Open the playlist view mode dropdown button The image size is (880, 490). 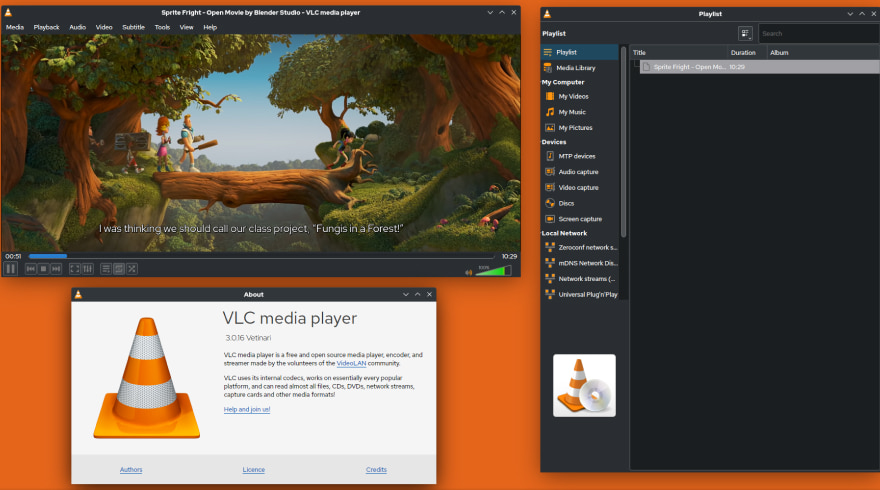tap(745, 34)
